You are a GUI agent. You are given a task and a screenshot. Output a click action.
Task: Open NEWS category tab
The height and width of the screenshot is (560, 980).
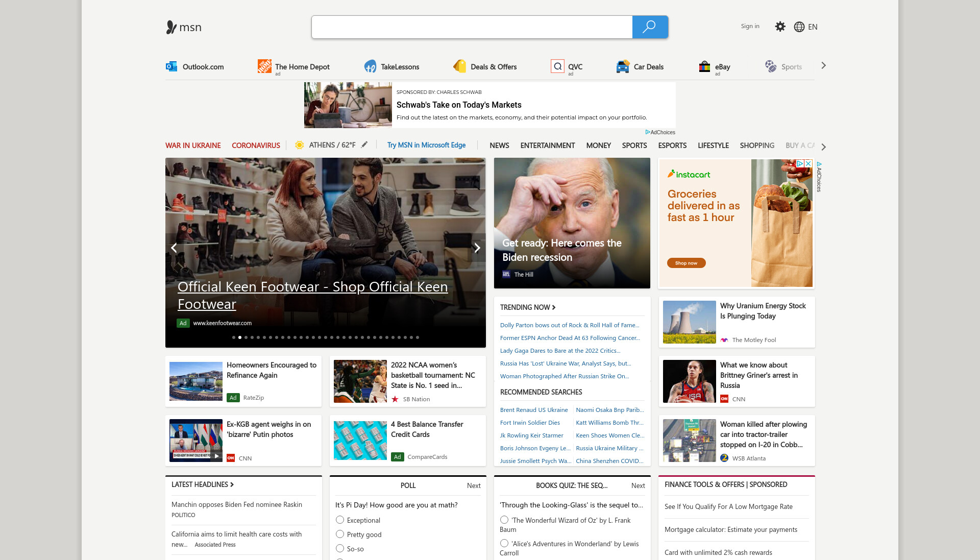[499, 145]
